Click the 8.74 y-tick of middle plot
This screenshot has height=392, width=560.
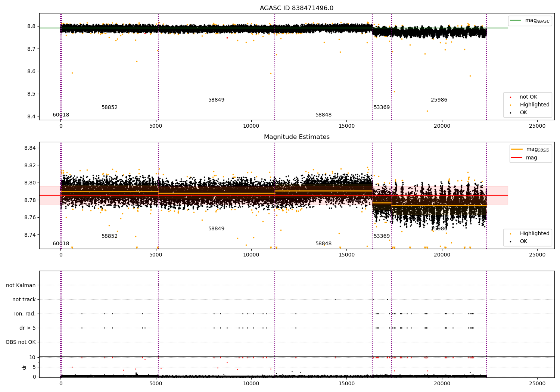(30, 235)
